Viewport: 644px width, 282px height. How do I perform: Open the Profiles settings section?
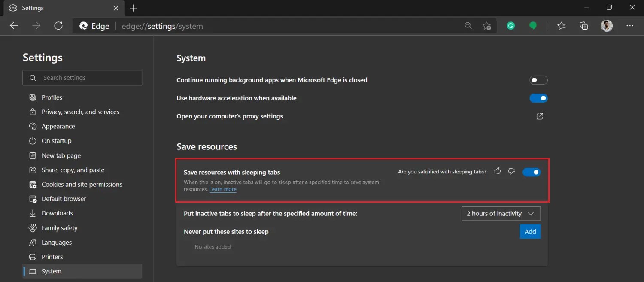tap(52, 97)
